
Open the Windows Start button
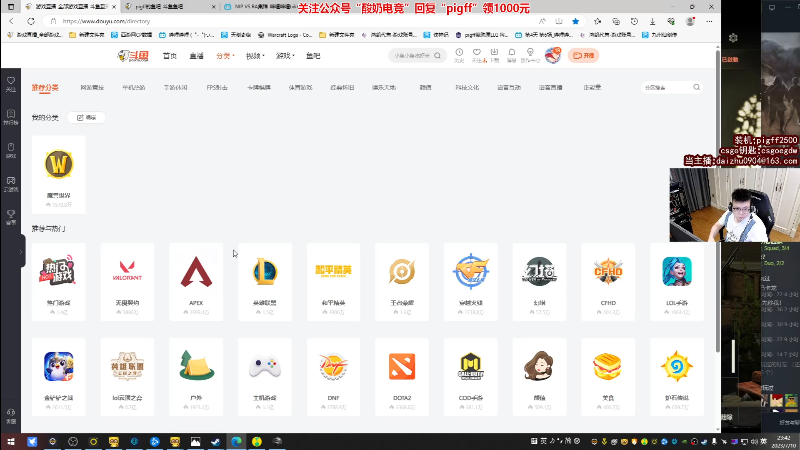click(x=11, y=442)
